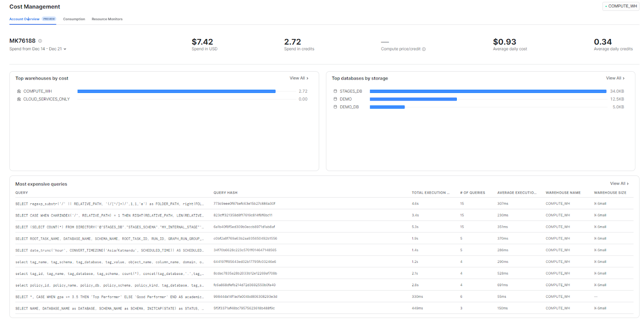
Task: Click the TOTAL EXECUTION column header
Action: tap(431, 193)
